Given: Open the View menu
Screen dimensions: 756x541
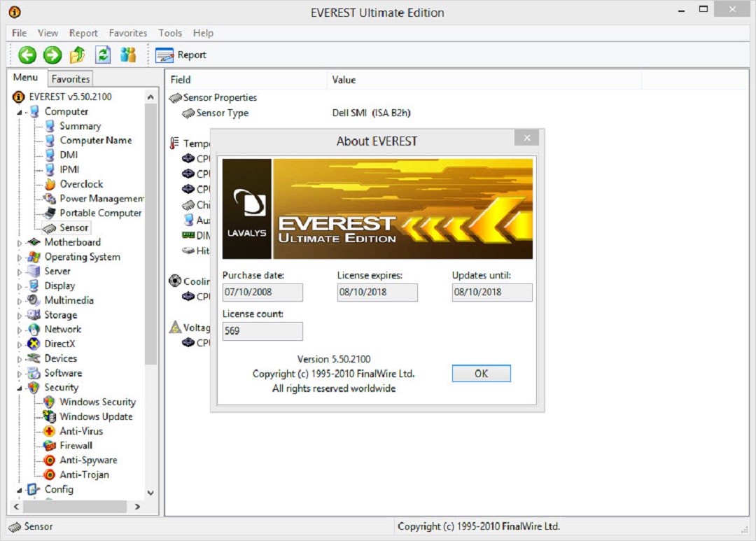Looking at the screenshot, I should (x=48, y=33).
